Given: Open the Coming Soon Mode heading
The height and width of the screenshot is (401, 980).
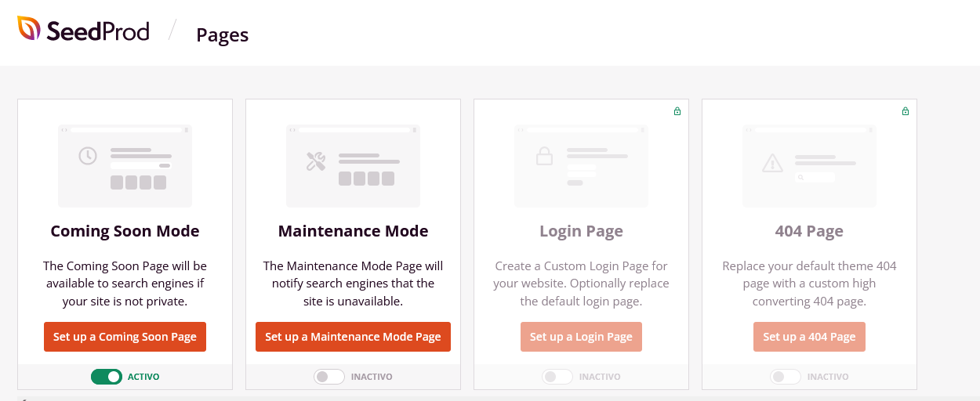Looking at the screenshot, I should (x=125, y=231).
